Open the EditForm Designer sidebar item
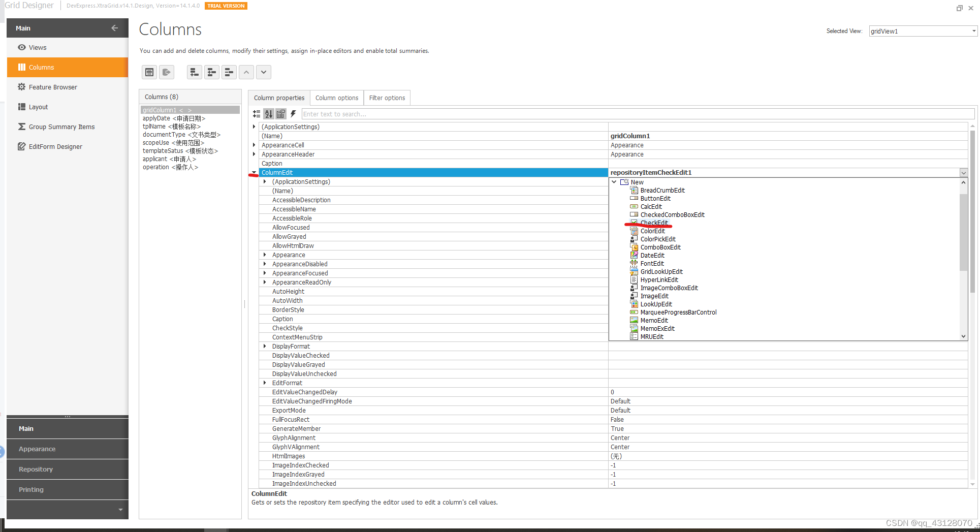Viewport: 980px width, 532px height. click(68, 146)
